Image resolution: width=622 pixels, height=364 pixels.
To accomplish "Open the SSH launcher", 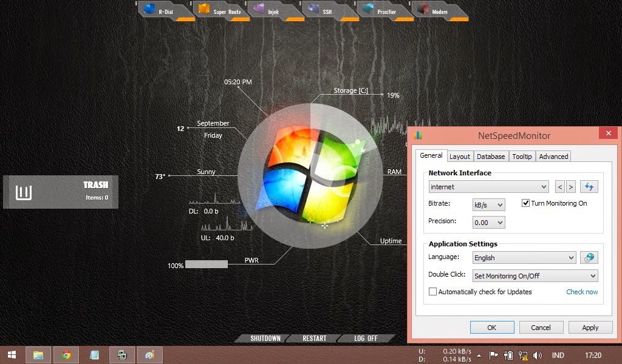I will [330, 10].
